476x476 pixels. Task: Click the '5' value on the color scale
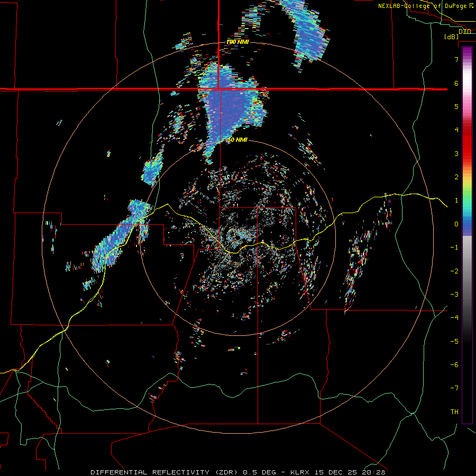point(456,106)
